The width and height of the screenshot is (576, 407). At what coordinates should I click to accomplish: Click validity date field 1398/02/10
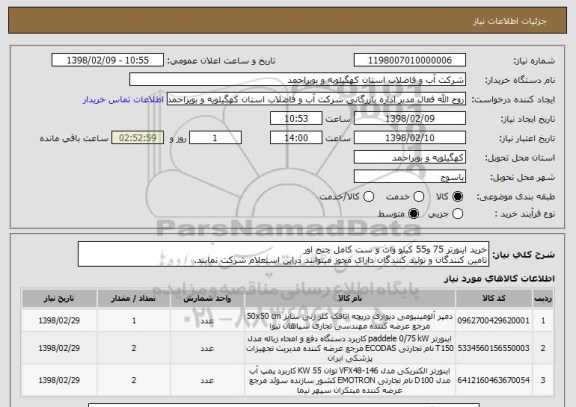pyautogui.click(x=410, y=138)
